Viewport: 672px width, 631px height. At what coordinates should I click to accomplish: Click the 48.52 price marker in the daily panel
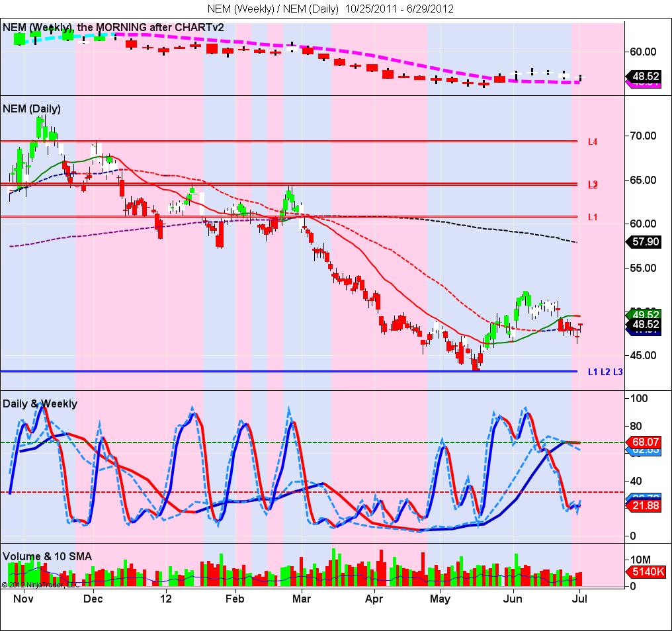coord(644,325)
